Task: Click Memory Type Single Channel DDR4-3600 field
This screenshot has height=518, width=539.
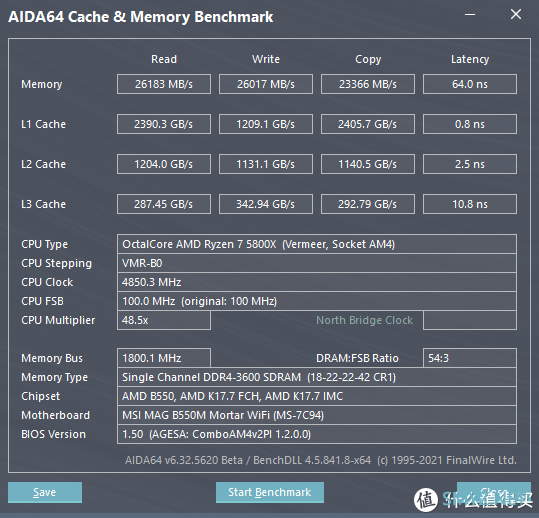Action: 317,377
